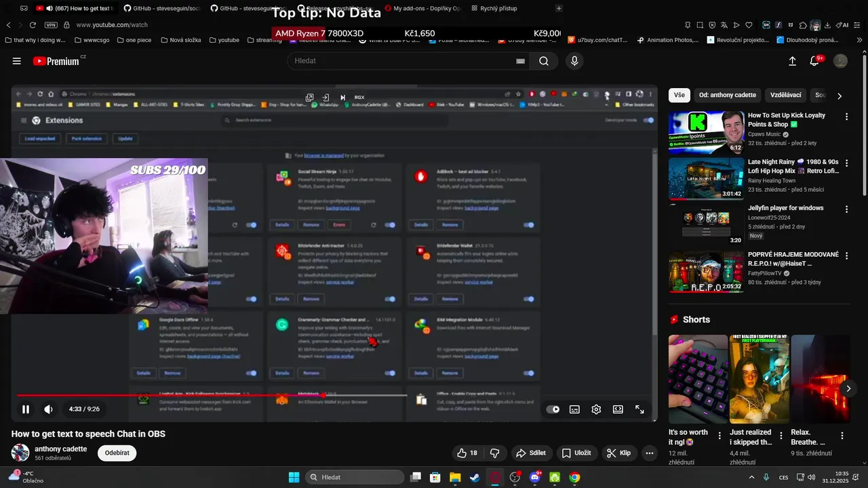The height and width of the screenshot is (488, 868).
Task: Open a new browser tab
Action: (x=559, y=8)
